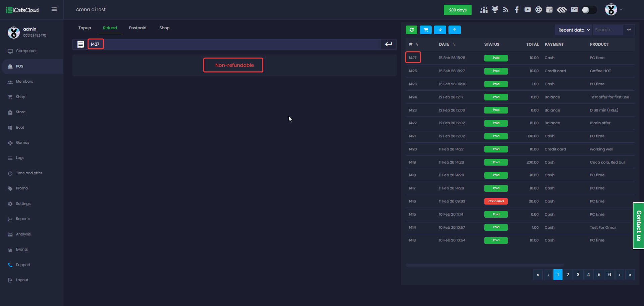Screen dimensions: 644x306
Task: Click the green refresh orders icon
Action: (412, 30)
